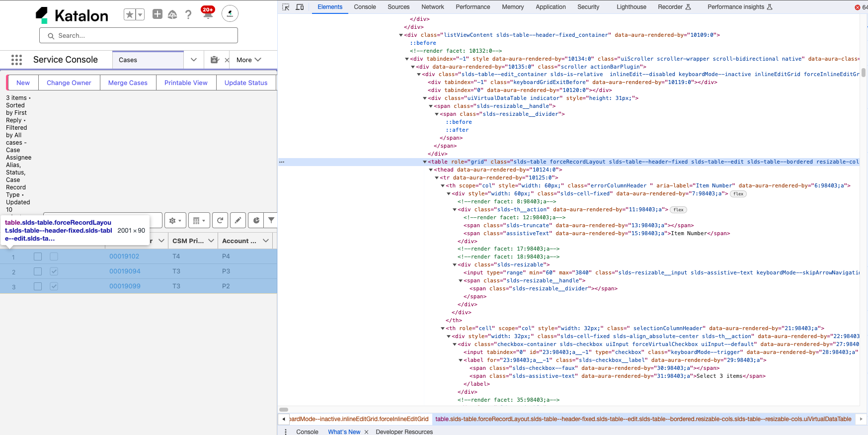The height and width of the screenshot is (435, 868).
Task: Open the Console tab in DevTools
Action: tap(365, 7)
